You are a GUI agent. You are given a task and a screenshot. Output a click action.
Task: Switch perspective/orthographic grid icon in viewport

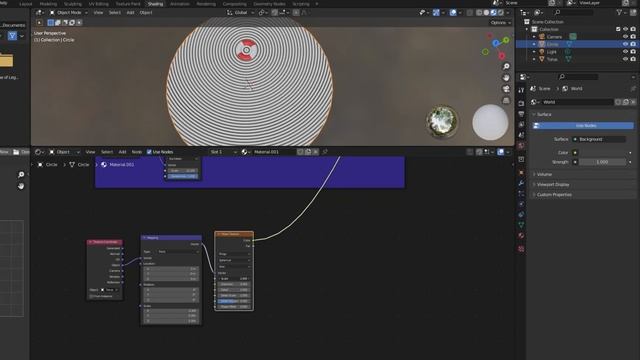(506, 100)
